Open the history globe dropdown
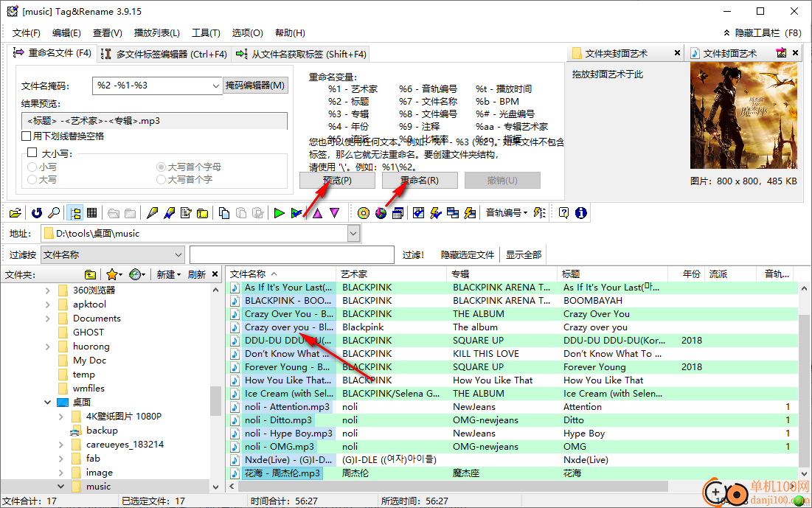The width and height of the screenshot is (812, 508). [137, 274]
